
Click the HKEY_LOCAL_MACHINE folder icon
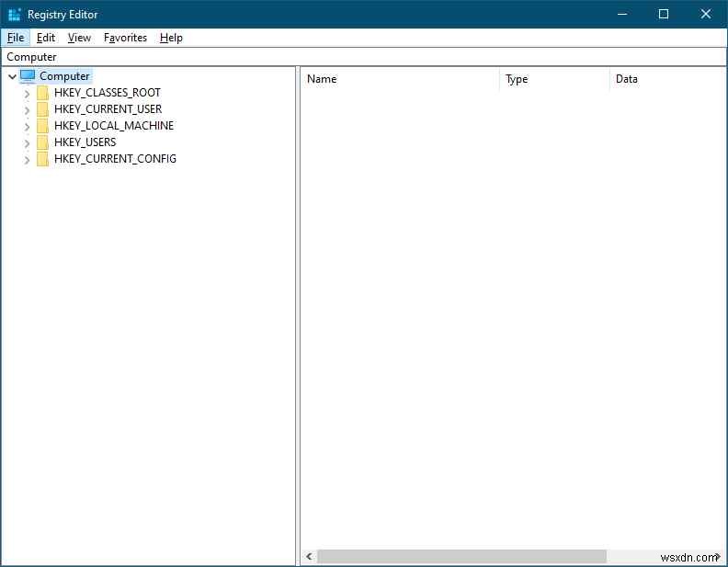coord(42,126)
